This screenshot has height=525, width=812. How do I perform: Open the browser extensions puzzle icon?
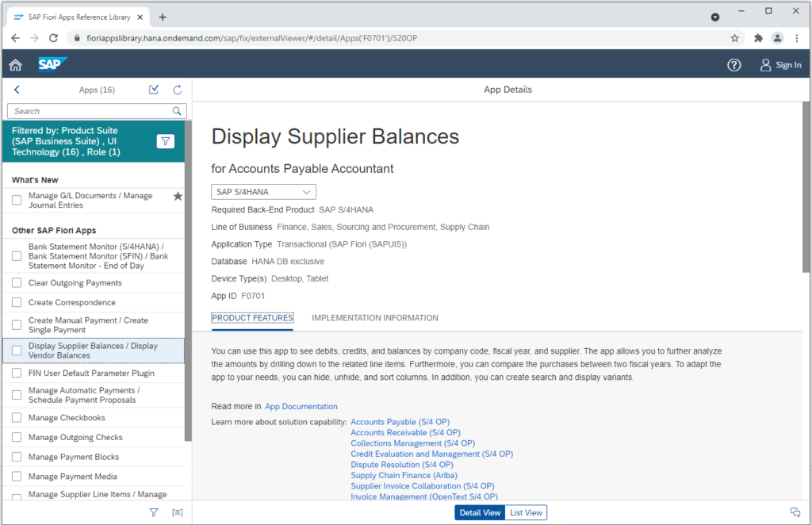[x=758, y=38]
